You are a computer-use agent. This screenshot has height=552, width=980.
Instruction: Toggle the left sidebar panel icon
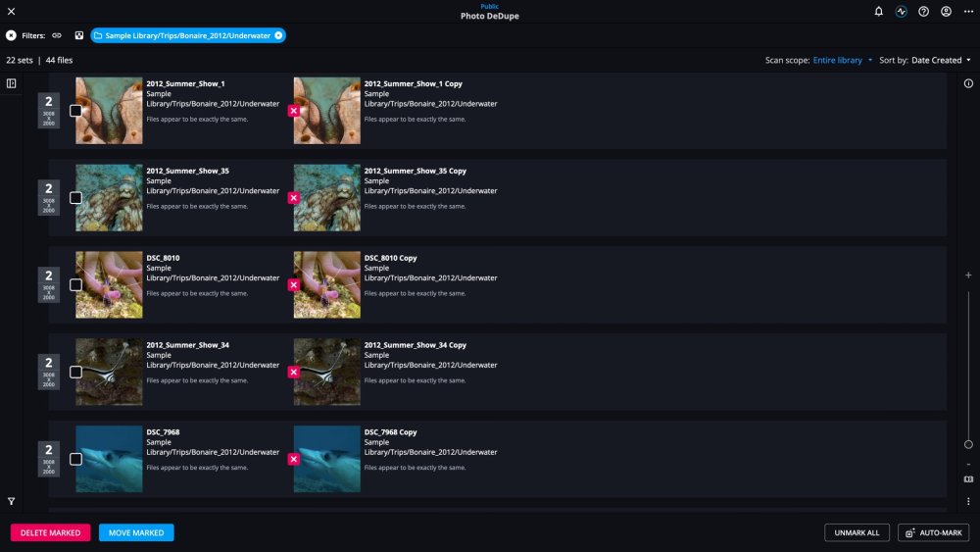tap(11, 83)
